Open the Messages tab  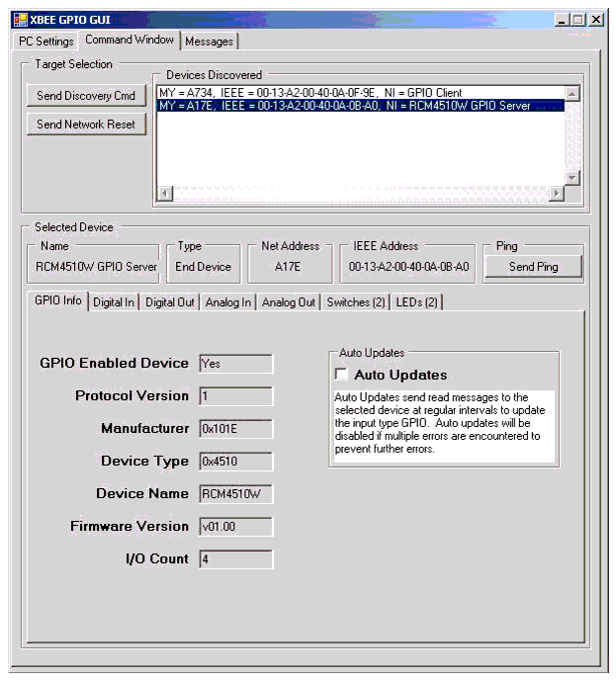pos(209,42)
